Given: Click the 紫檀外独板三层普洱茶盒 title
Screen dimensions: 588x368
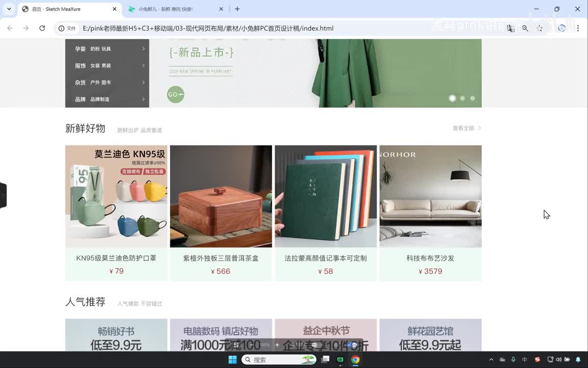Looking at the screenshot, I should point(221,258).
